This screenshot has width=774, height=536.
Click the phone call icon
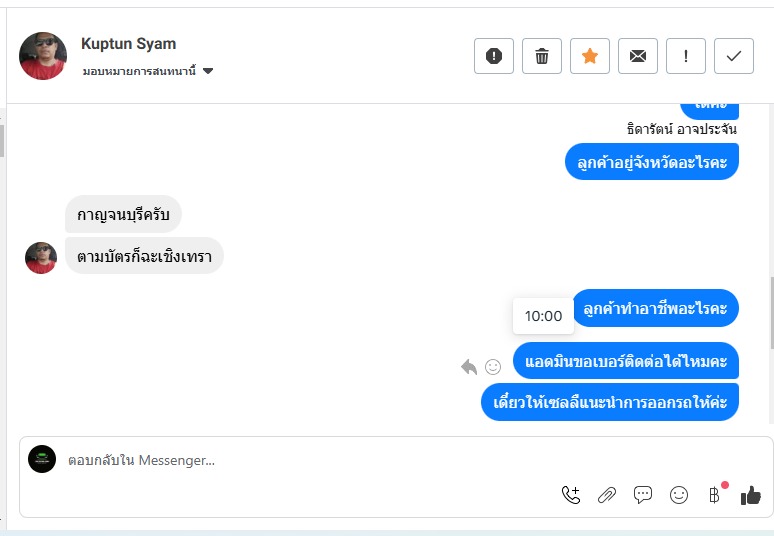pos(571,494)
